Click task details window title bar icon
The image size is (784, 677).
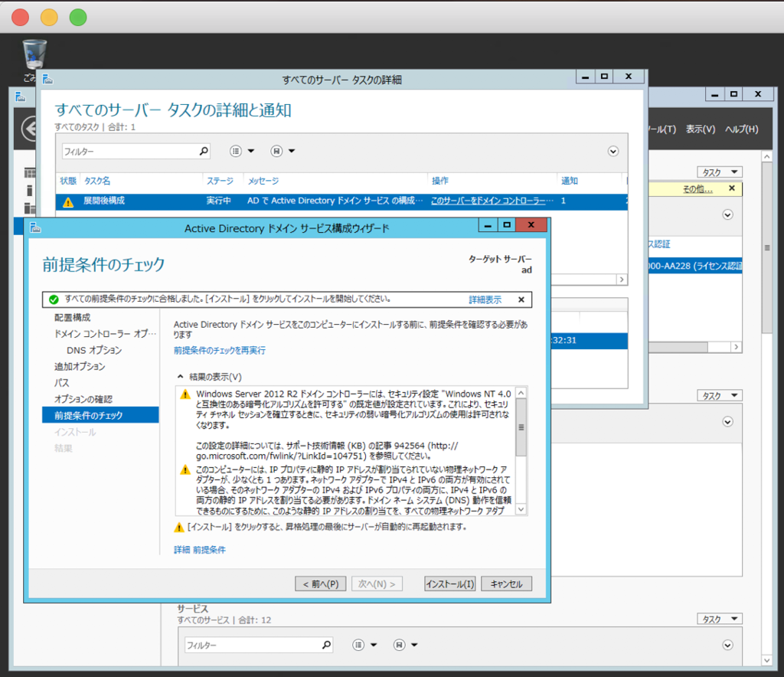coord(48,79)
